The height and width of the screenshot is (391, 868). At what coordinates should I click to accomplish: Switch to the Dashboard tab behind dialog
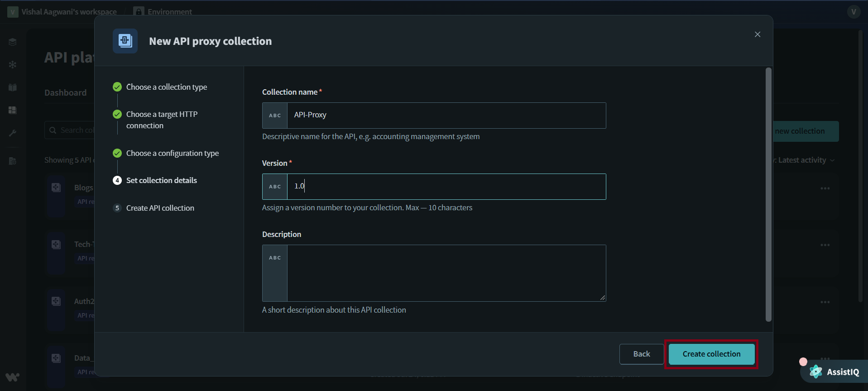pos(66,92)
